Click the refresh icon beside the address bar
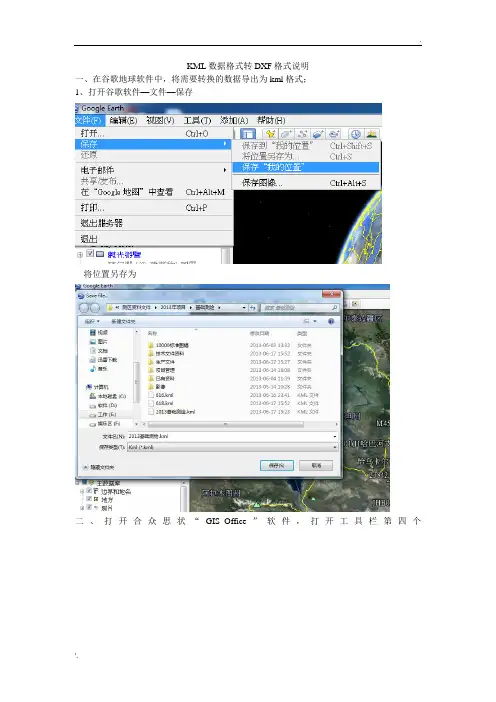This screenshot has width=496, height=702. pos(253,308)
